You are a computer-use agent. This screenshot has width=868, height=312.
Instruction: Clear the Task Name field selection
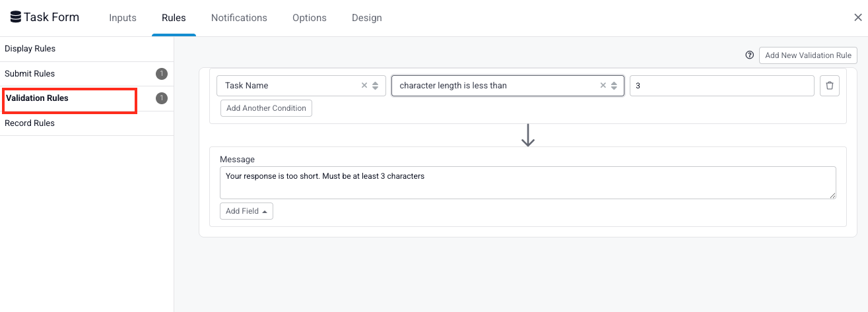point(364,86)
